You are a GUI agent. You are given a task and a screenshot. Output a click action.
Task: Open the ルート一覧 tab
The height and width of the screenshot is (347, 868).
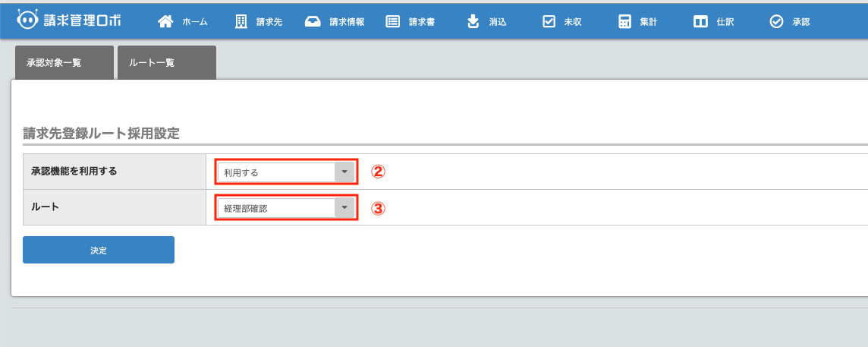coord(167,63)
